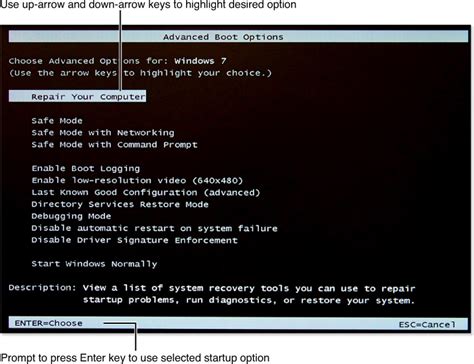The width and height of the screenshot is (474, 364).
Task: Select Safe Mode with Networking
Action: (x=103, y=133)
